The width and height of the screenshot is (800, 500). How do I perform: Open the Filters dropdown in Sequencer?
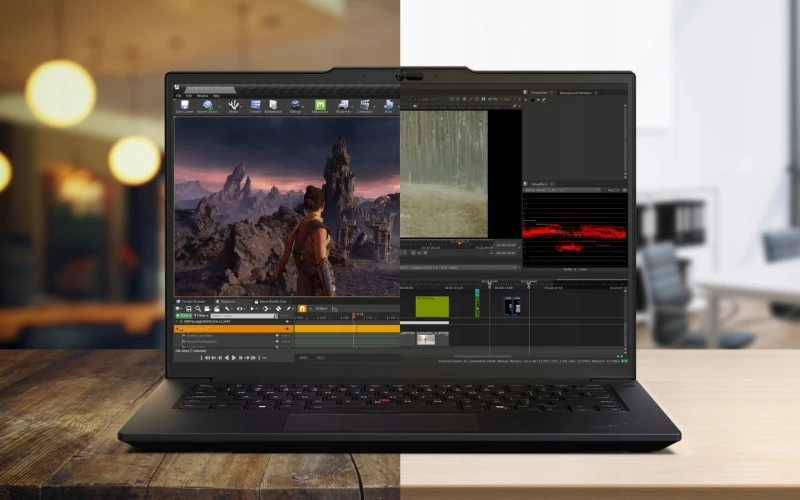point(201,315)
